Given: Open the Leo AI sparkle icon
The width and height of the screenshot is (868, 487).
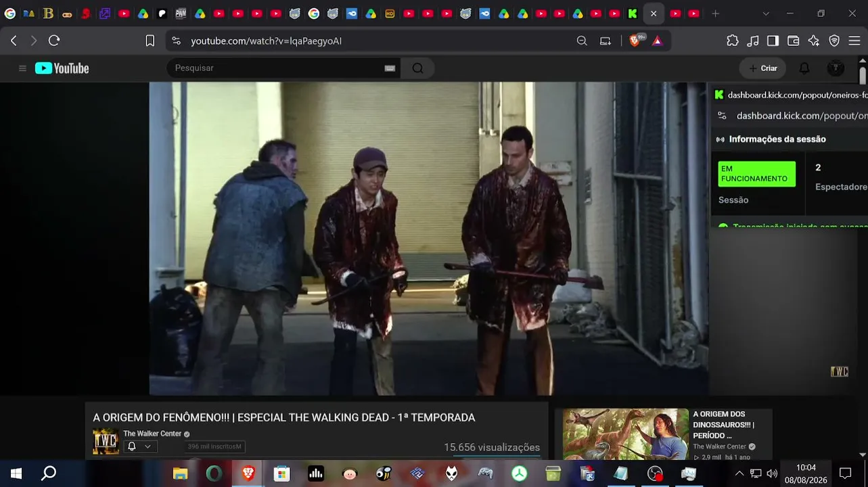Looking at the screenshot, I should [814, 41].
